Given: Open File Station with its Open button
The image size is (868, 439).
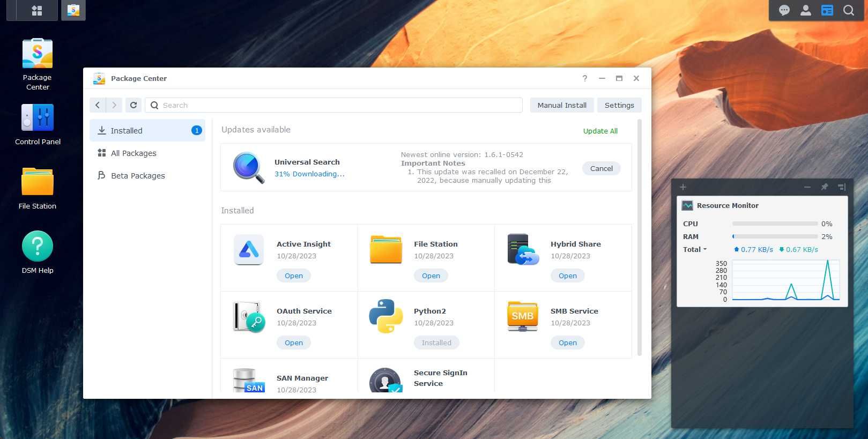Looking at the screenshot, I should 431,276.
